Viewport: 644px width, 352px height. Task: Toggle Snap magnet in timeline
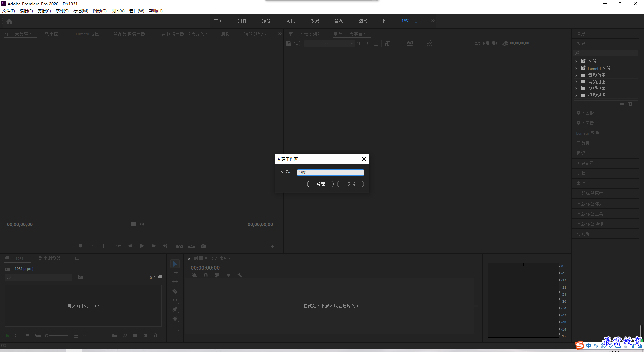coord(206,275)
